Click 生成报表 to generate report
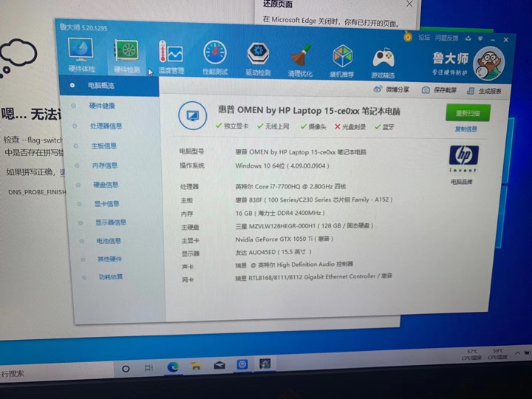The width and height of the screenshot is (532, 399). (x=484, y=91)
